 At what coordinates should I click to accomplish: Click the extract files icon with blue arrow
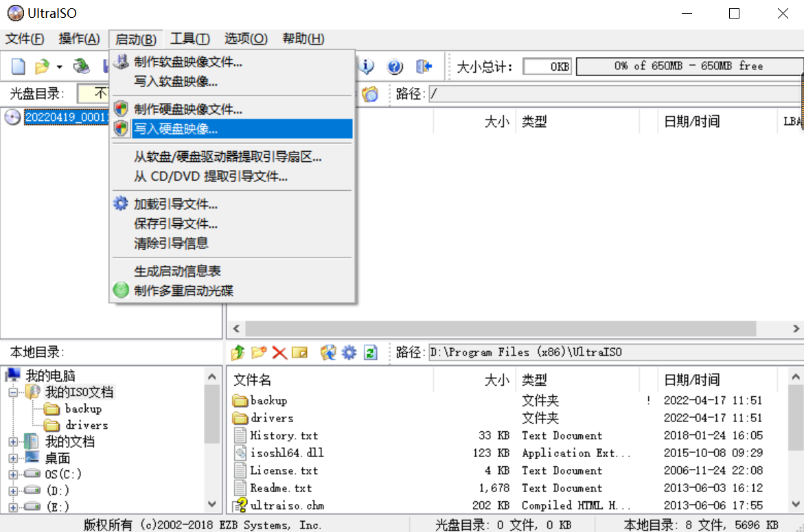[328, 352]
